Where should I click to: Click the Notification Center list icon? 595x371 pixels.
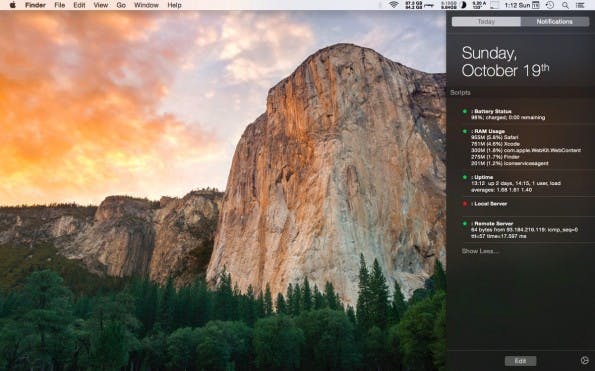580,5
